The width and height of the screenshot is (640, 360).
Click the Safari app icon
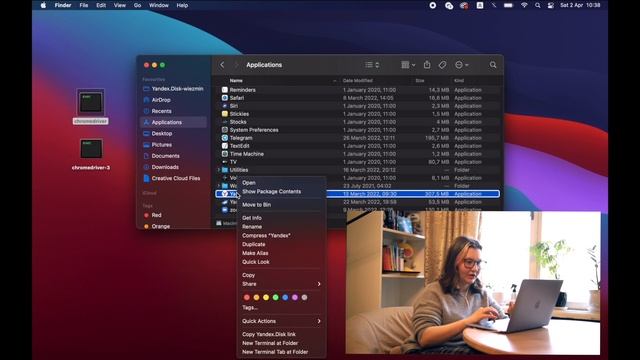(x=224, y=98)
